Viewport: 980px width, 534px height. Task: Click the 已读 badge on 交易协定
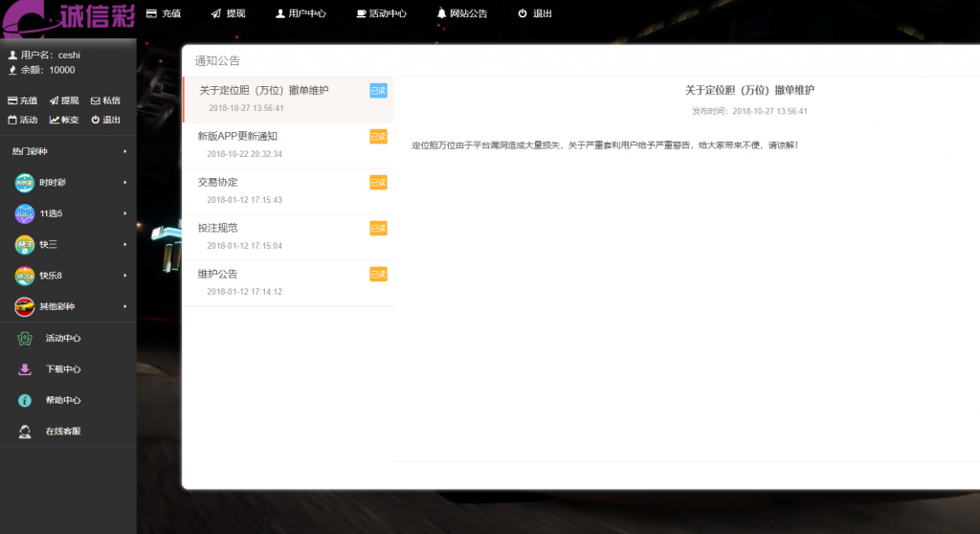pos(378,183)
